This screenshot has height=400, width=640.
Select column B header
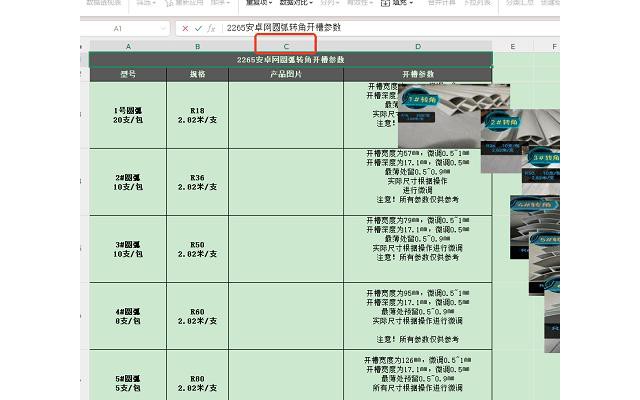(198, 47)
